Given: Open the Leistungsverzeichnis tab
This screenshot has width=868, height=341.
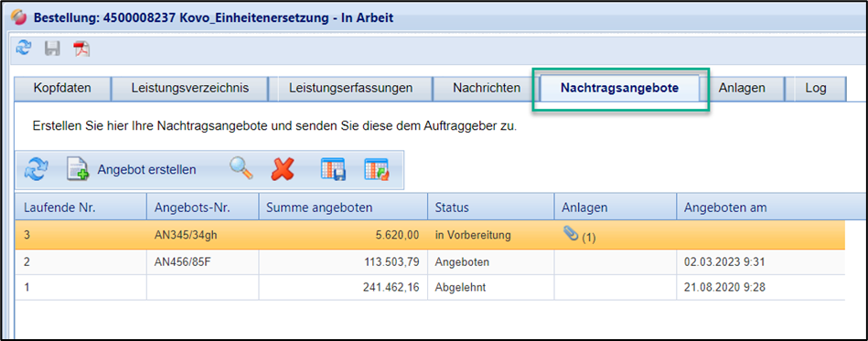Looking at the screenshot, I should coord(190,88).
